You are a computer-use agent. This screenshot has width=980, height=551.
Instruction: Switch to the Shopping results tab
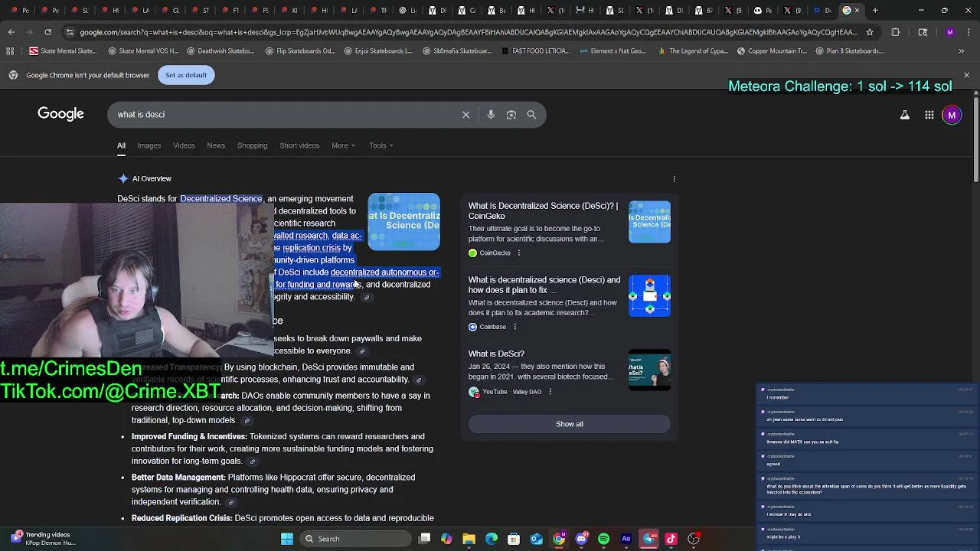coord(252,145)
